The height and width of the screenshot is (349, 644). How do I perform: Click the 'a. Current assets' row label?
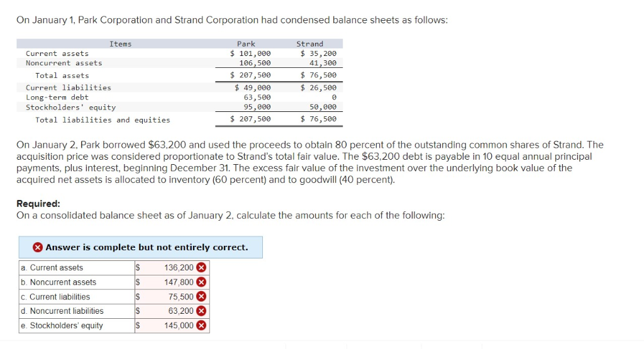52,268
